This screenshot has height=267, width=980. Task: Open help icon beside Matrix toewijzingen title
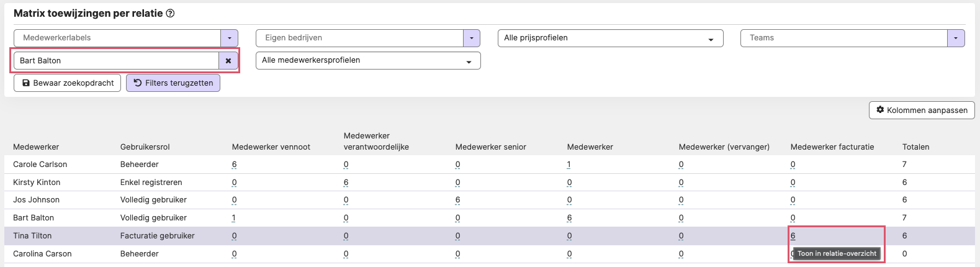tap(170, 13)
